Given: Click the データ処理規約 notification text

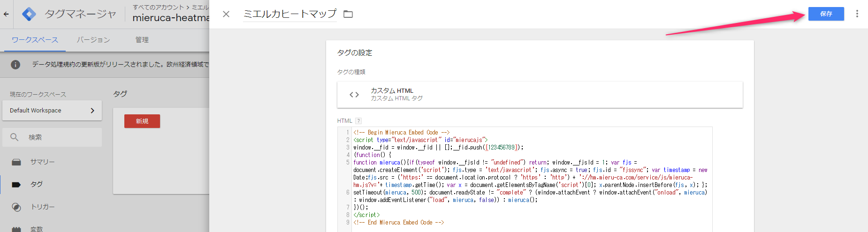Looking at the screenshot, I should click(x=121, y=64).
